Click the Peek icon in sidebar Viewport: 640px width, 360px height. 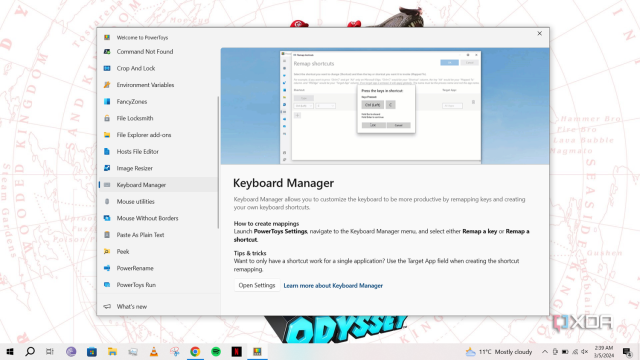(107, 251)
